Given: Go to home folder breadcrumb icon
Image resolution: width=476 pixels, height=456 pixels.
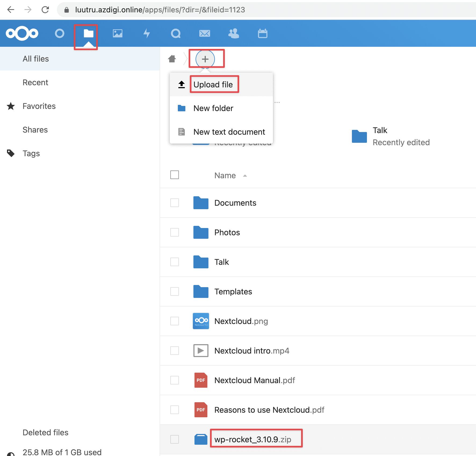Looking at the screenshot, I should click(172, 59).
